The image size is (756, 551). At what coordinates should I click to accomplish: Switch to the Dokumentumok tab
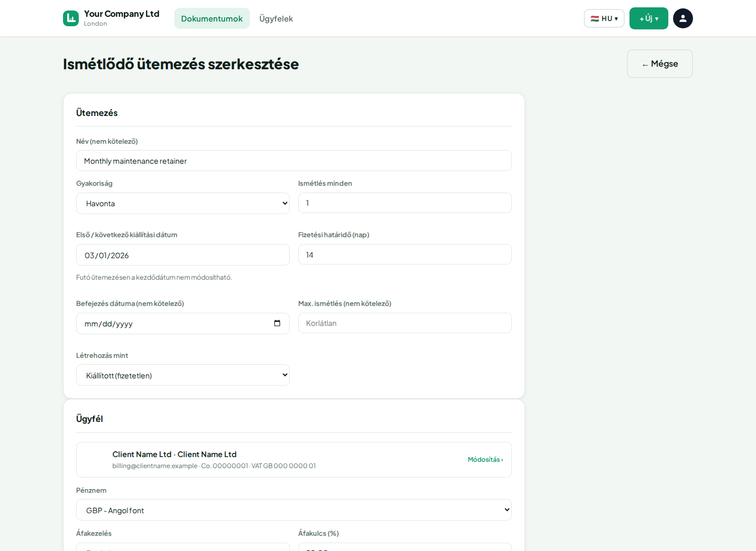(x=212, y=18)
